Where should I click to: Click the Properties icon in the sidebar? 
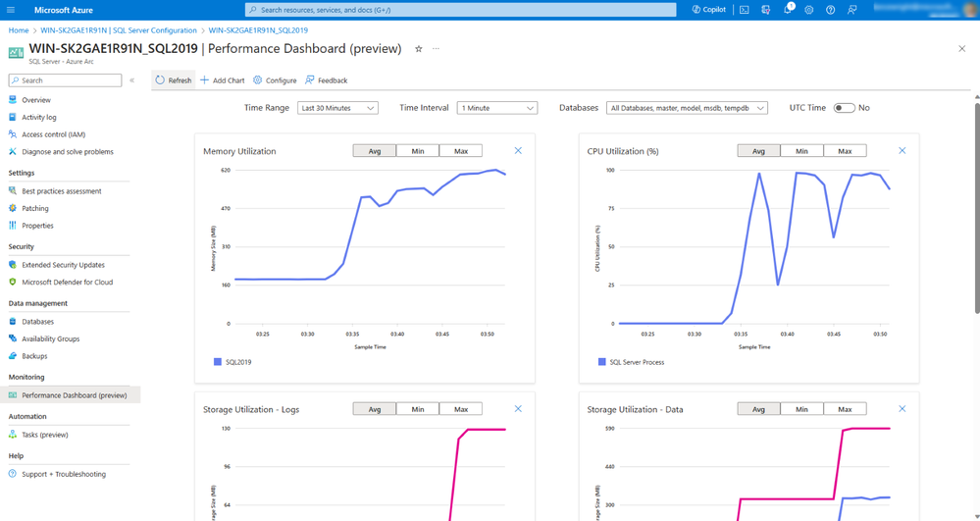[13, 226]
